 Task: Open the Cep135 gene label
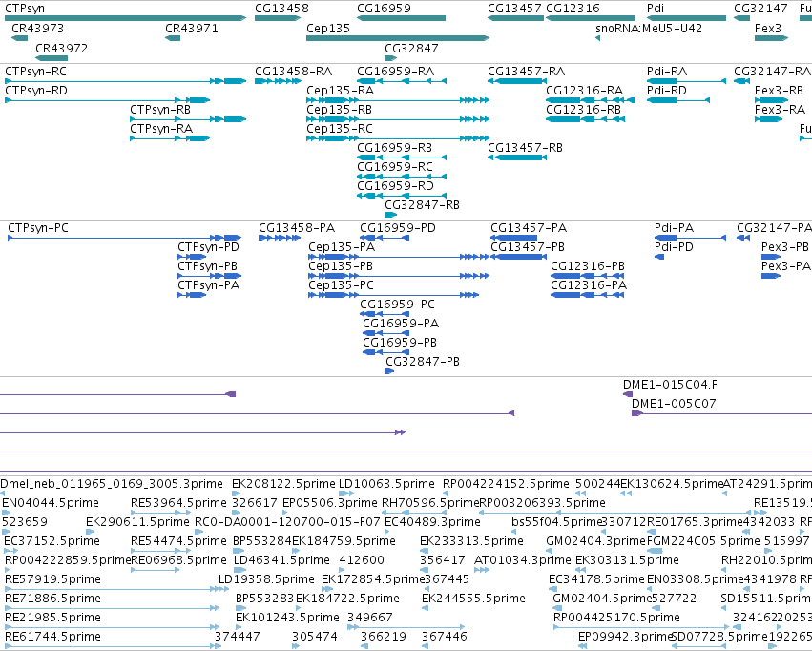click(328, 29)
